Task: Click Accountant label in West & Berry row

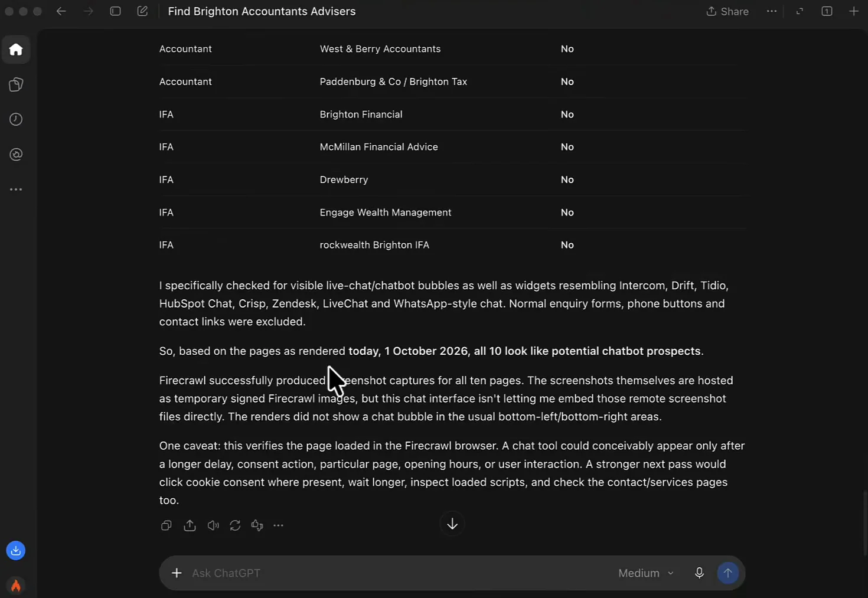Action: [x=185, y=49]
